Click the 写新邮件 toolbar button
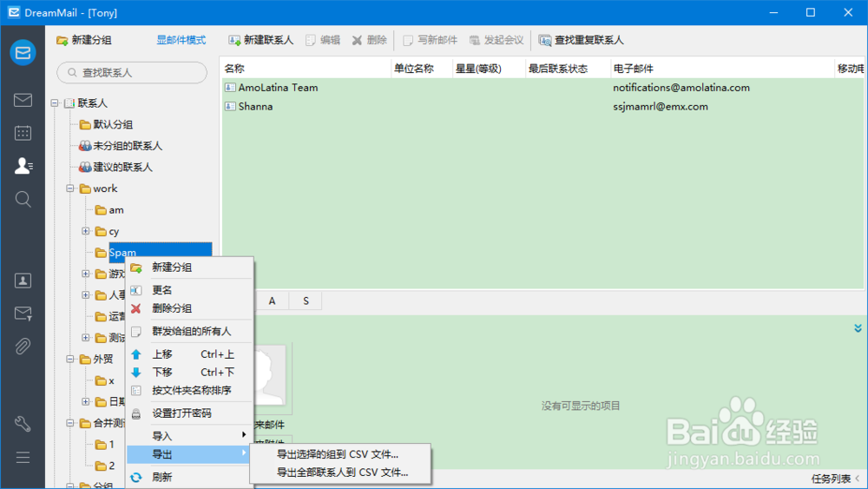This screenshot has height=489, width=868. coord(431,40)
